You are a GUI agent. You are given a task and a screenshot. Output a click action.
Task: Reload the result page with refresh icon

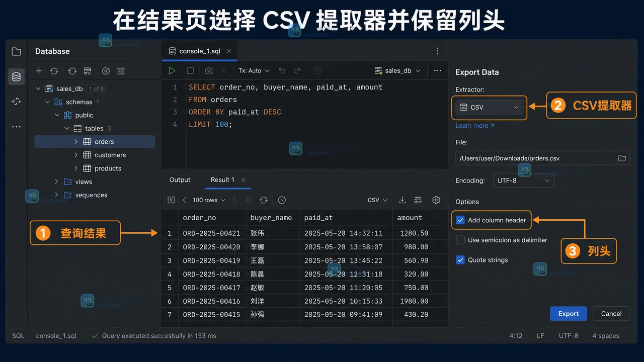pos(263,200)
